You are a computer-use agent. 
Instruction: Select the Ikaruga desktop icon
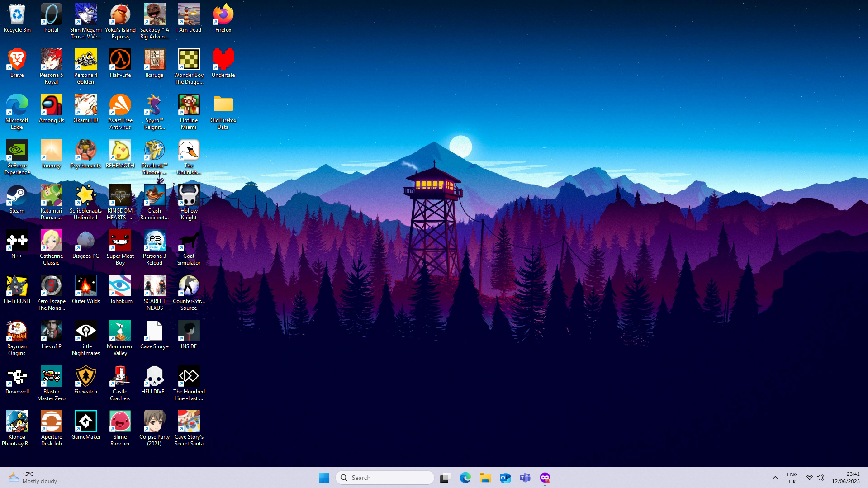(x=155, y=60)
